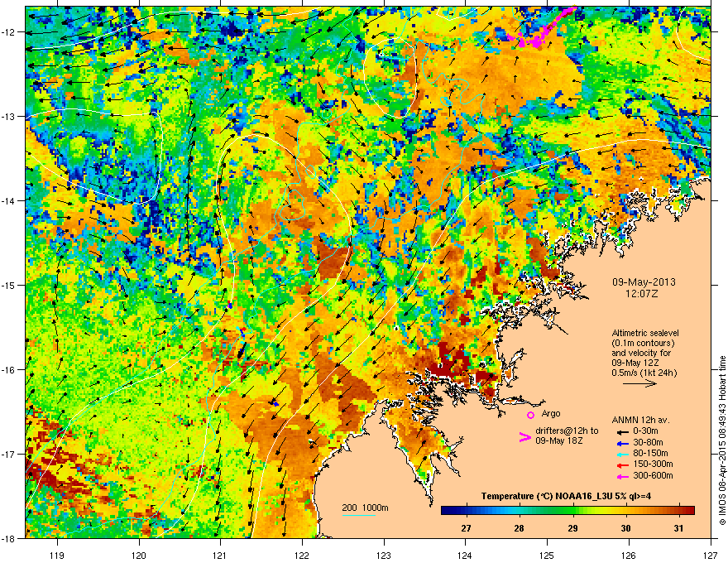Click the time text 12:07Z
728x563 pixels.
pyautogui.click(x=642, y=294)
